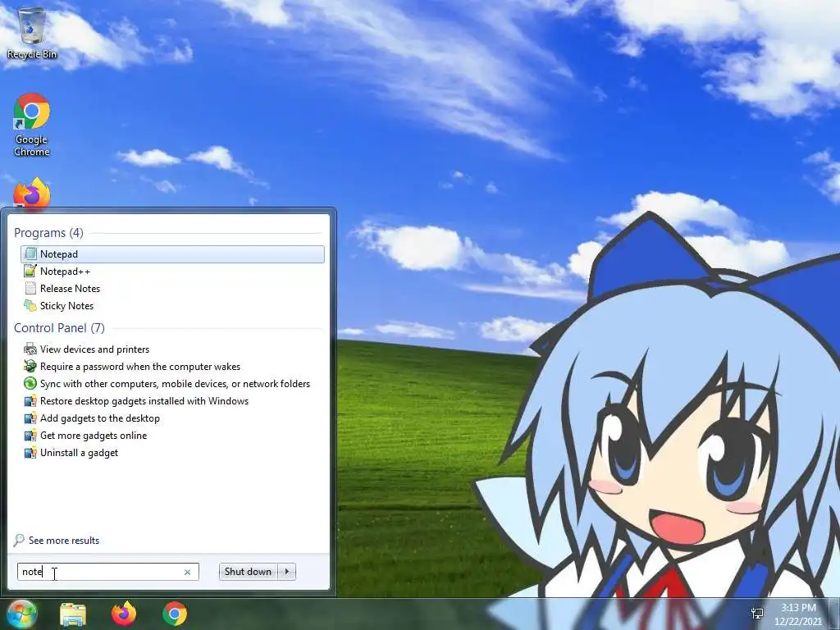Open Require a password when computer wakes

(x=139, y=367)
